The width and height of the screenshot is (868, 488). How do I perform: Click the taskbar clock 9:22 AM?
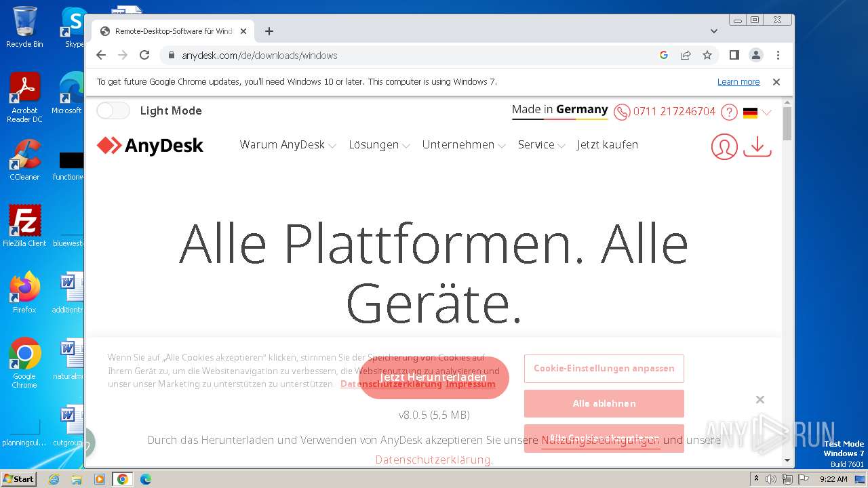[x=833, y=479]
